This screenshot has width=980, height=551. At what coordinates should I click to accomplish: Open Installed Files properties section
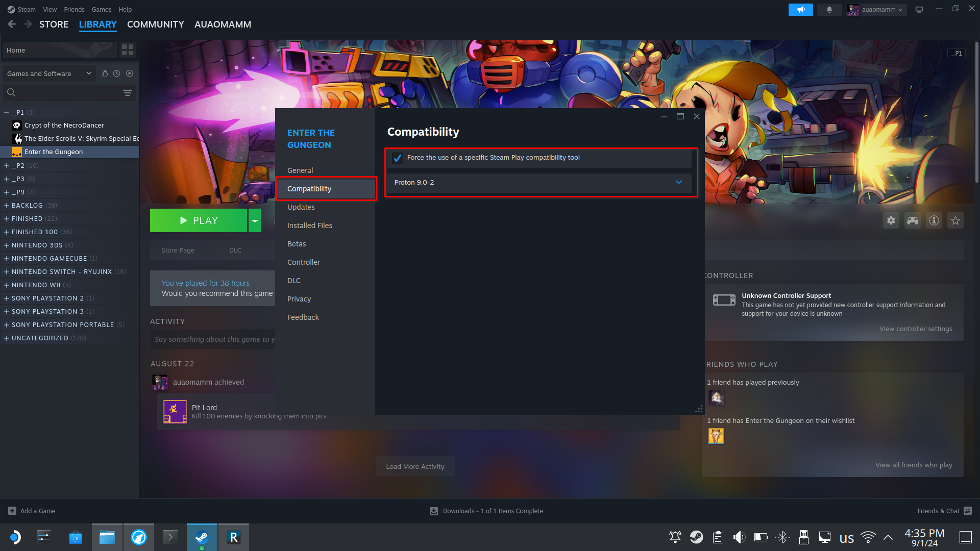(310, 225)
